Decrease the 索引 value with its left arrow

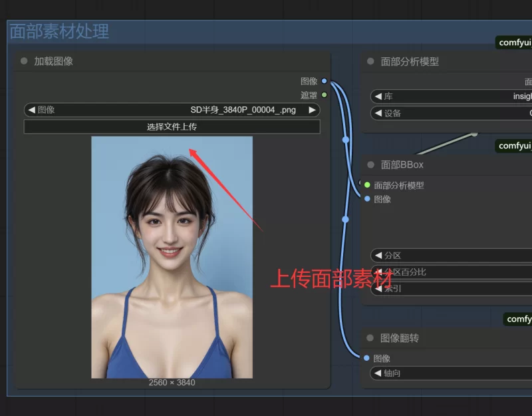378,289
